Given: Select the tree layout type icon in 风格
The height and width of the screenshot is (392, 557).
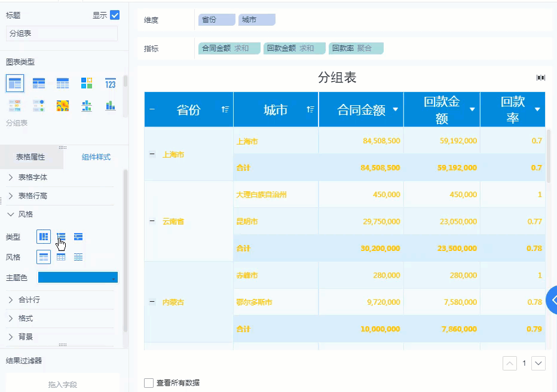Looking at the screenshot, I should click(61, 237).
